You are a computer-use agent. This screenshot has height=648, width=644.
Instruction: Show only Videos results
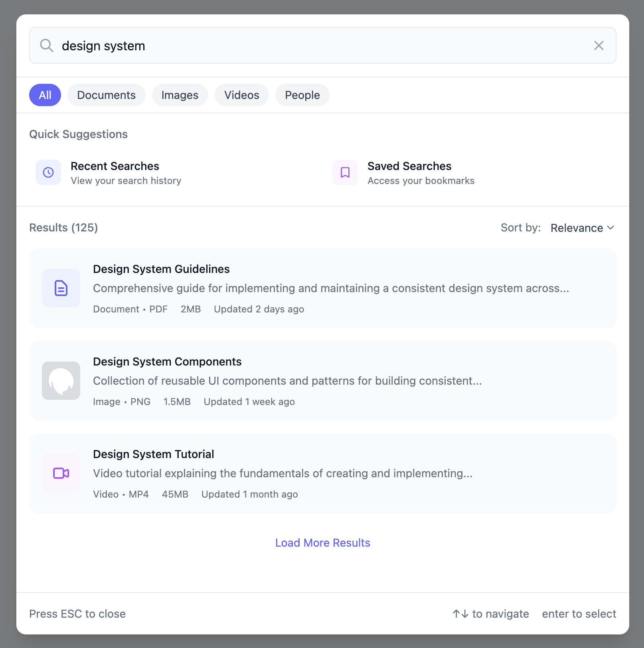click(242, 95)
